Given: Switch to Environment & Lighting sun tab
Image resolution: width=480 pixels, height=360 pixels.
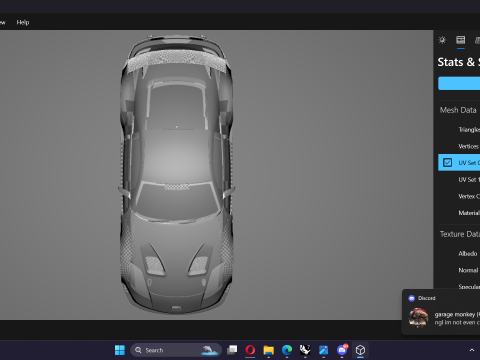Looking at the screenshot, I should [442, 40].
